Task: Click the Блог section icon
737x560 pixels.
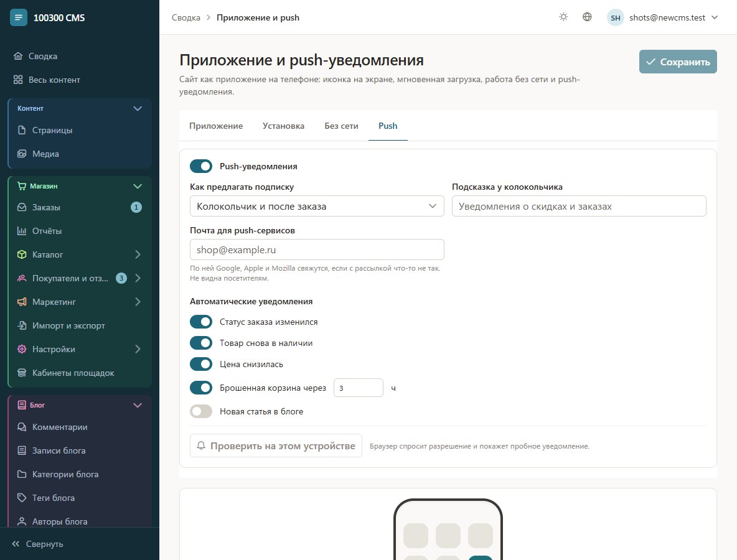Action: tap(22, 405)
